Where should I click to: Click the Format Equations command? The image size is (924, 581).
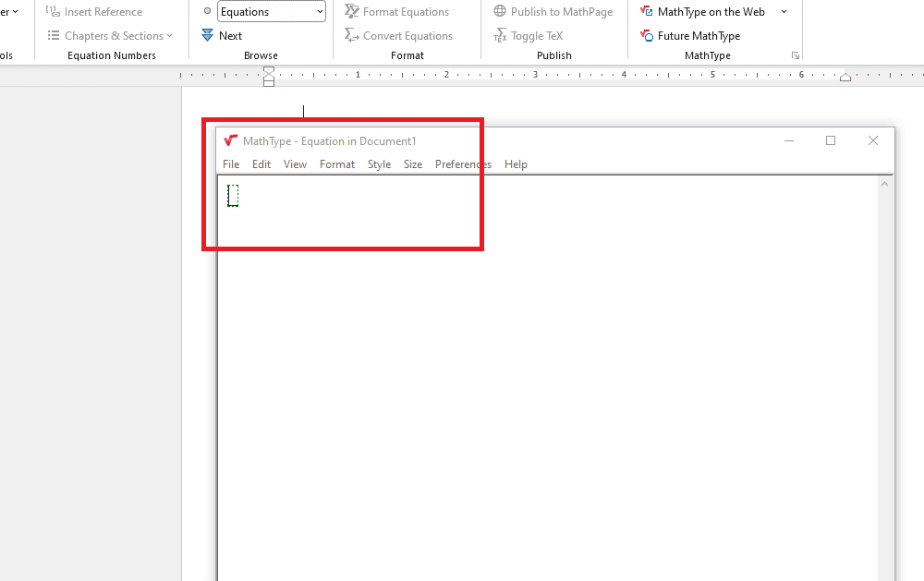click(x=397, y=11)
